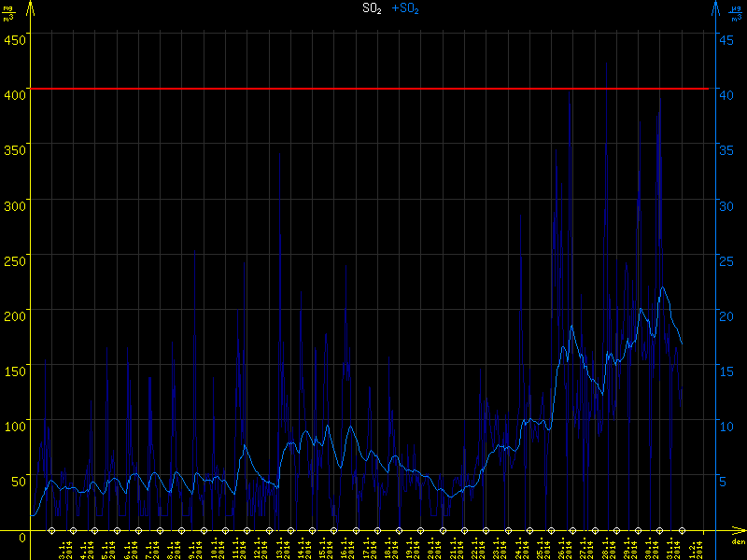Click the x-axis arrow near 'den'

(738, 534)
